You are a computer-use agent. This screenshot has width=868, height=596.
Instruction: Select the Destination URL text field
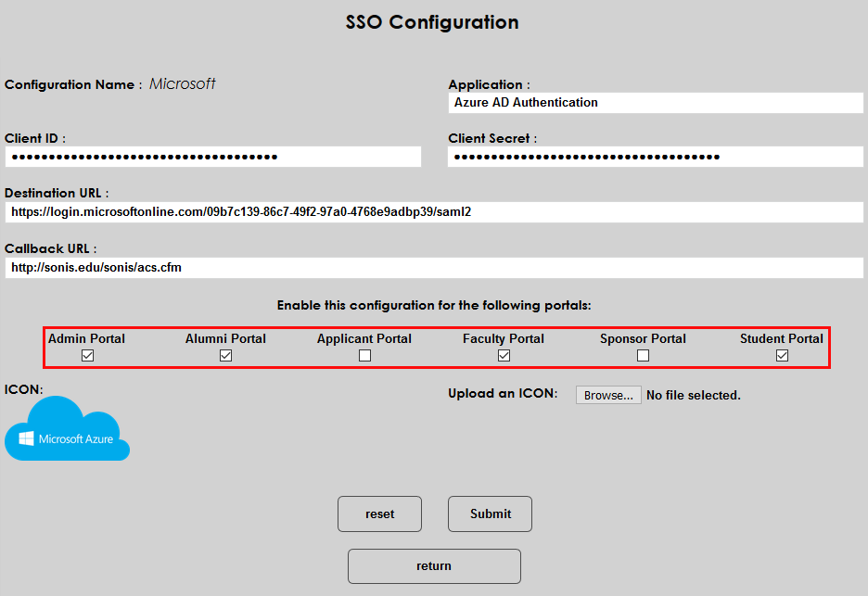coord(434,212)
